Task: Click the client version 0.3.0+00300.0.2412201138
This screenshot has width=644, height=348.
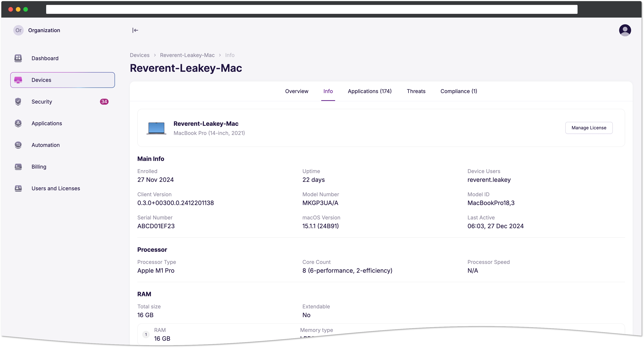Action: click(x=175, y=203)
